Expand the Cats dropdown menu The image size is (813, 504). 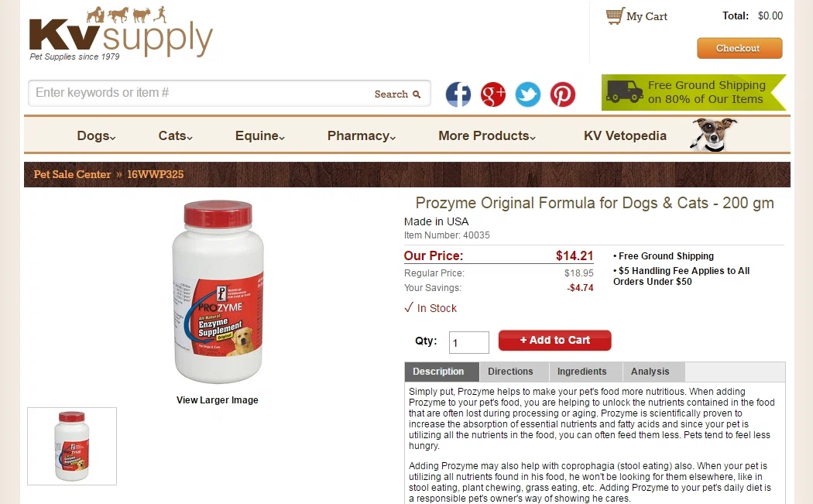tap(175, 135)
